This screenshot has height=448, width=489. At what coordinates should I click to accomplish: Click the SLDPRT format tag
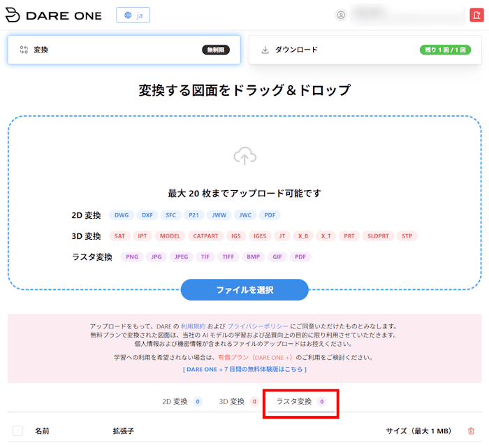click(378, 236)
